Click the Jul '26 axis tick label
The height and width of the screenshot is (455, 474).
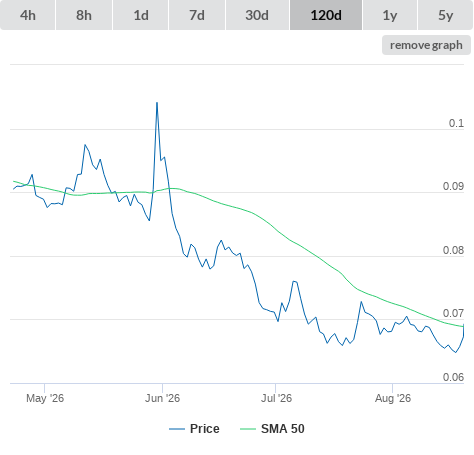276,398
